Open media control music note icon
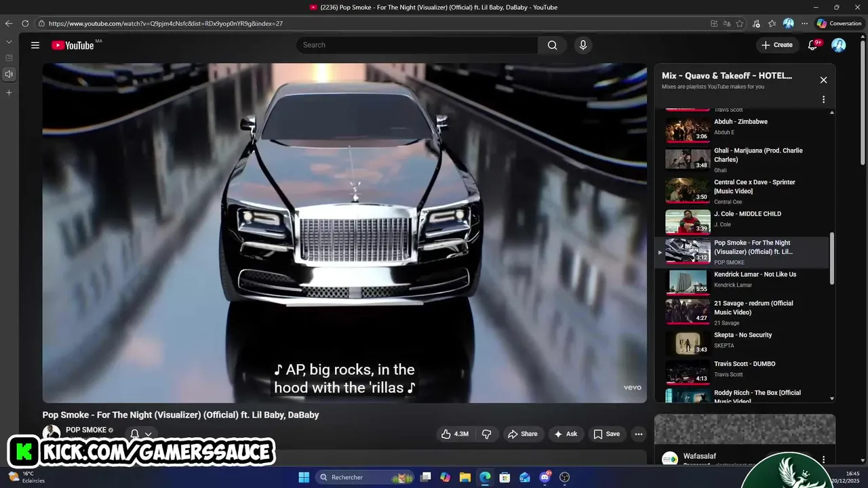The width and height of the screenshot is (868, 488). click(x=756, y=23)
